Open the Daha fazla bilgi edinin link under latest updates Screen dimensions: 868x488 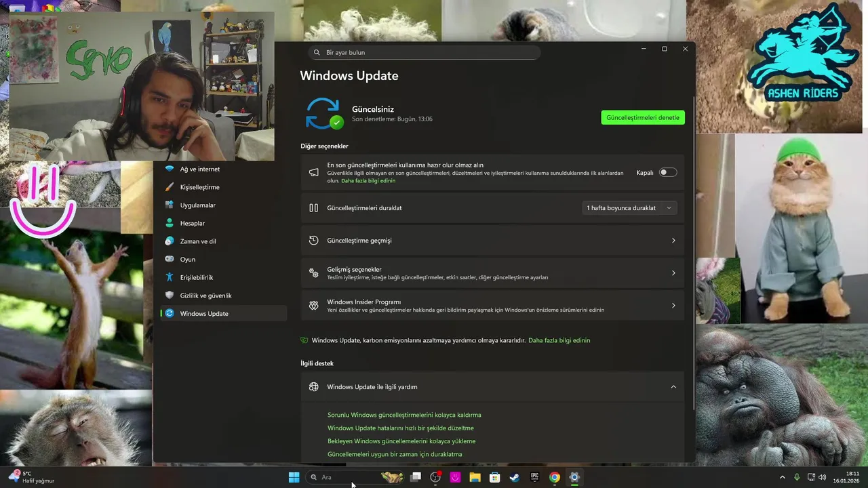click(368, 181)
